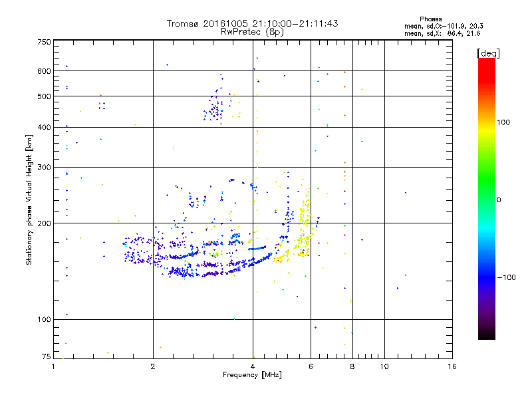Click the x-axis tick label '1'
The image size is (532, 399).
pos(53,366)
